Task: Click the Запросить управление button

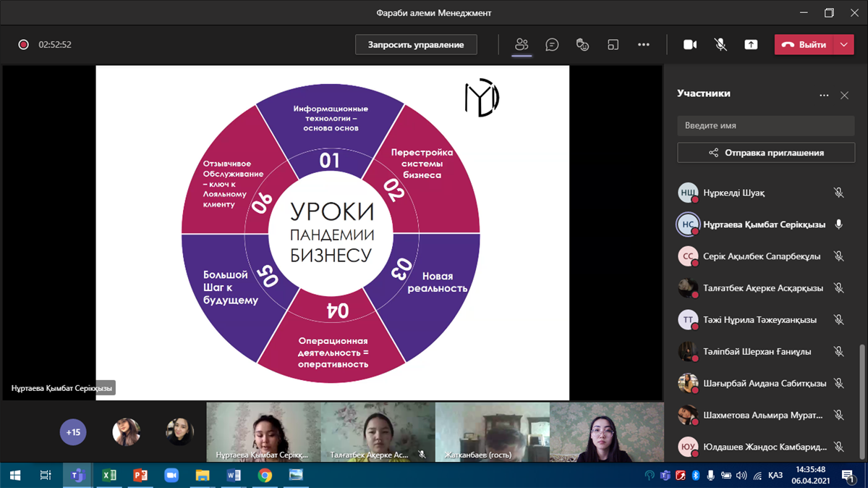Action: 416,45
